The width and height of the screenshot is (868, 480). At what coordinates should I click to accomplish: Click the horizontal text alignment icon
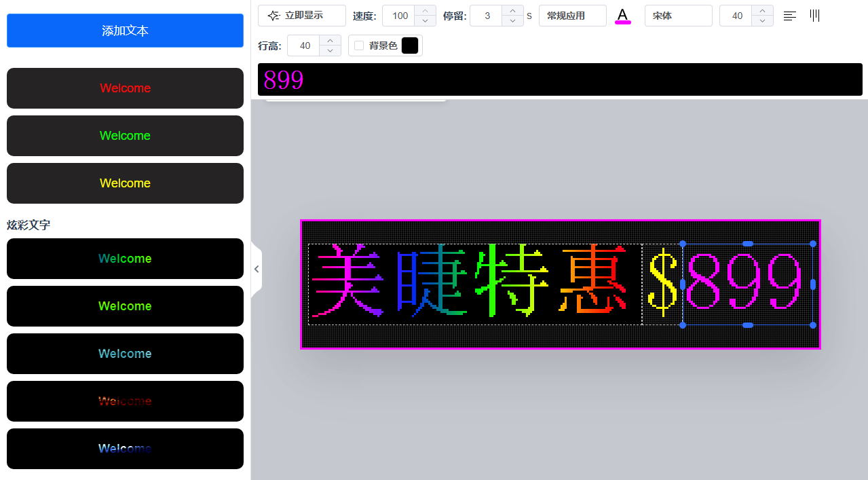click(790, 16)
